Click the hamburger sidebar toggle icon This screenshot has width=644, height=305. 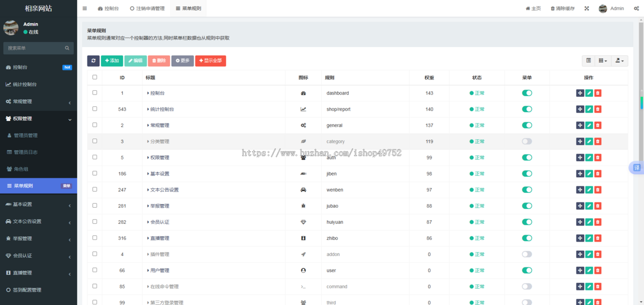tap(85, 9)
